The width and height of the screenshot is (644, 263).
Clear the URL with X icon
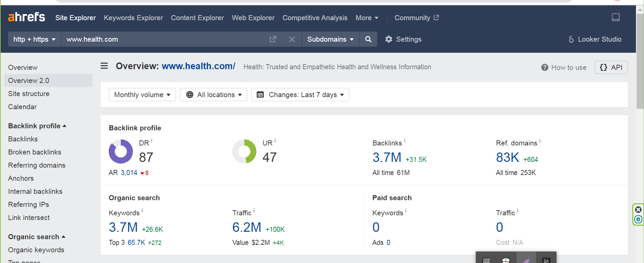tap(292, 39)
